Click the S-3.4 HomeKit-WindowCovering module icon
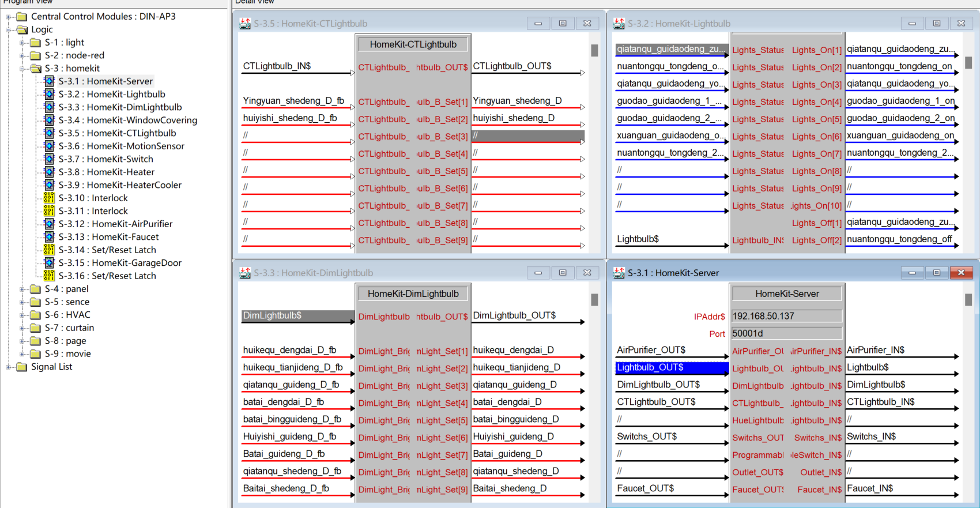Image resolution: width=980 pixels, height=508 pixels. 50,120
